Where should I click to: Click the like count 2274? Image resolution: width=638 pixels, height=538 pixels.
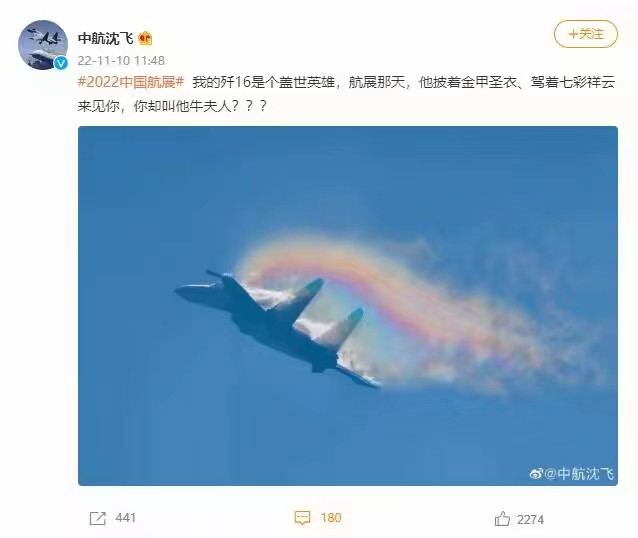[x=530, y=520]
